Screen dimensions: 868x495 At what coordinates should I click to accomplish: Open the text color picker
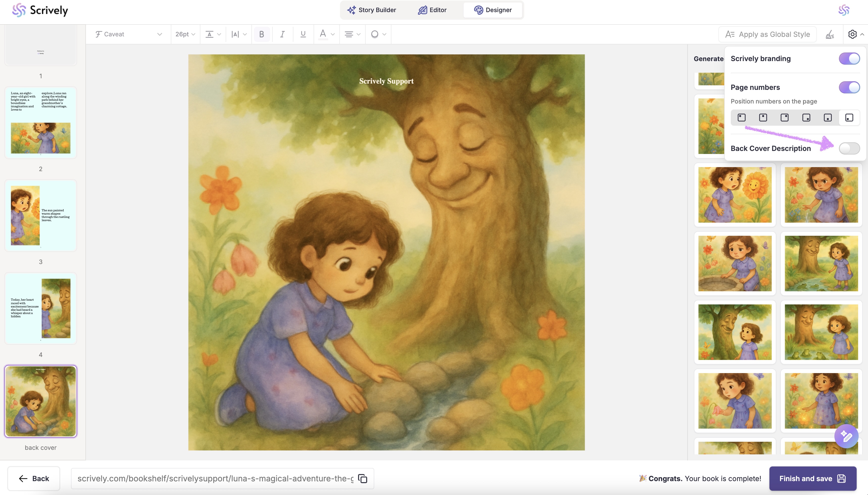pyautogui.click(x=326, y=34)
